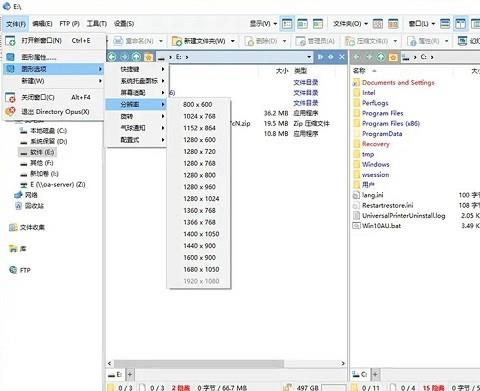Click the right arrow of the E: pane scrollbar

(343, 363)
